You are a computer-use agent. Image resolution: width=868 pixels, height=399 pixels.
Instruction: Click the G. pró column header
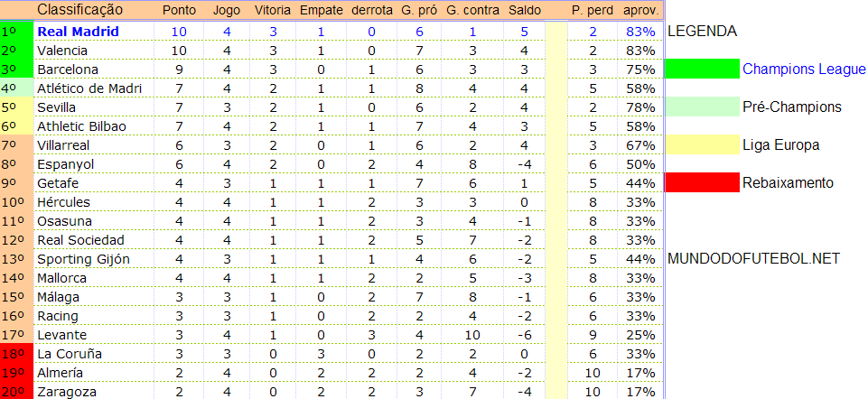(x=420, y=11)
